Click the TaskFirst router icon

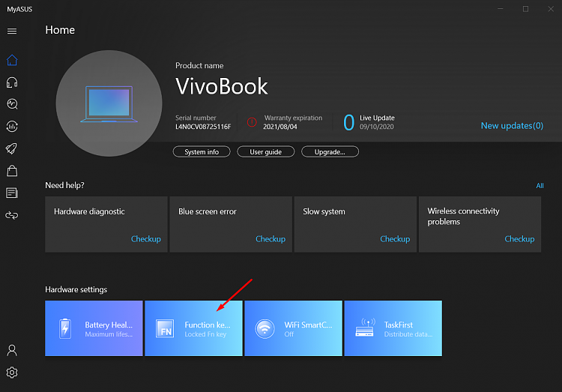[x=365, y=328]
